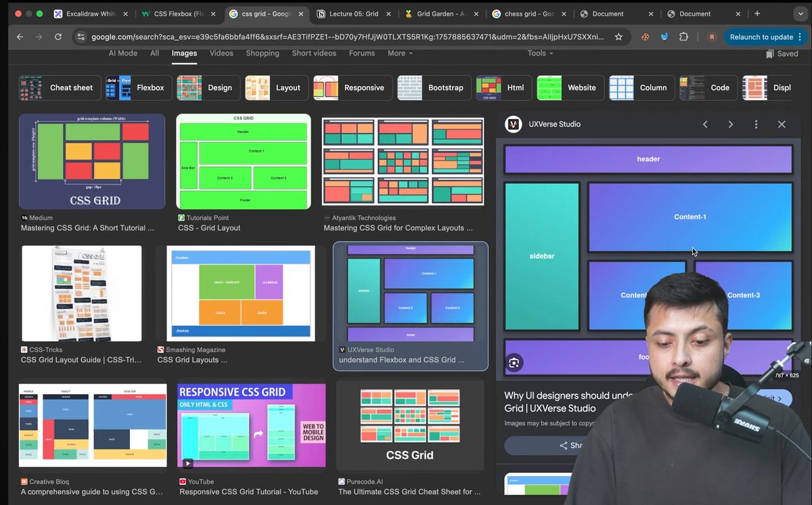Switch to Videos results

(221, 53)
